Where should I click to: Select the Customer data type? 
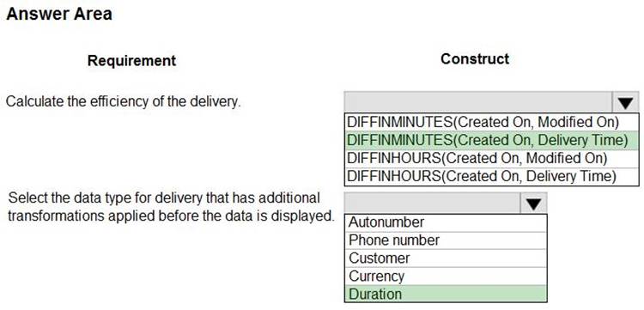click(446, 258)
